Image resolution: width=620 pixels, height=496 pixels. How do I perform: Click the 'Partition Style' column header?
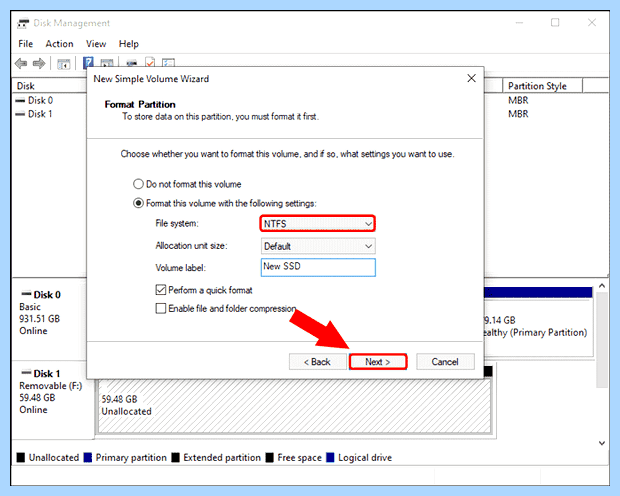point(542,86)
